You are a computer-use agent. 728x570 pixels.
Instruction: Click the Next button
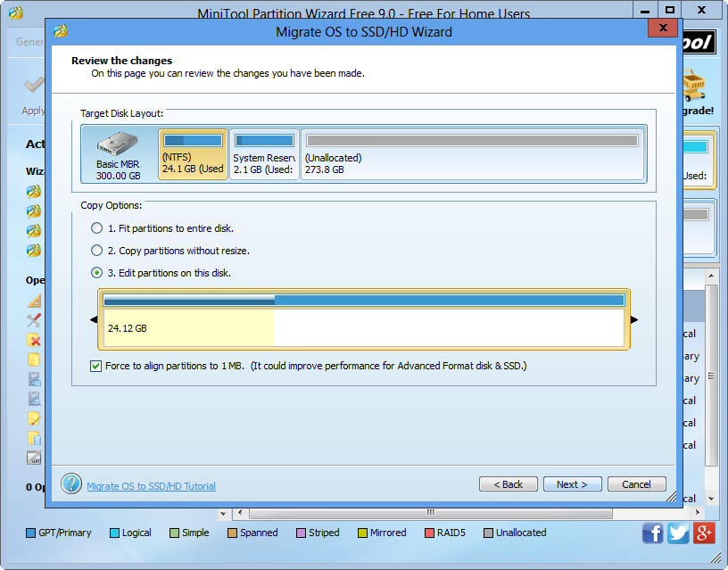point(572,484)
